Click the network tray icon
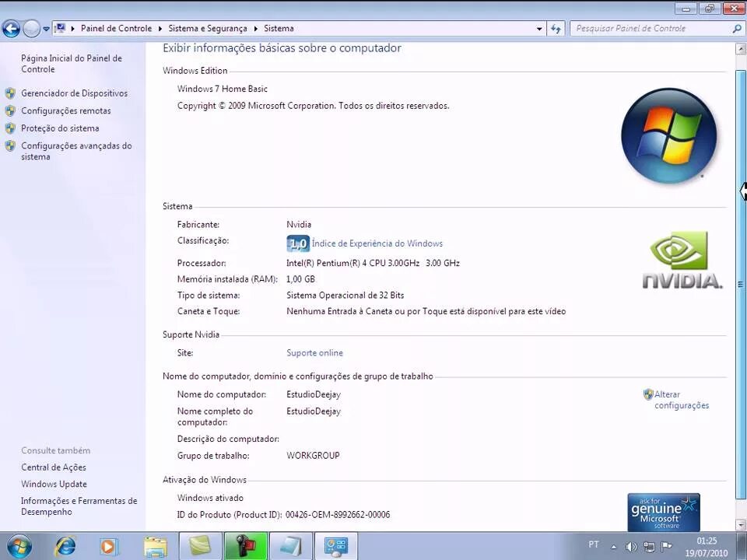Image resolution: width=747 pixels, height=560 pixels. click(x=649, y=547)
